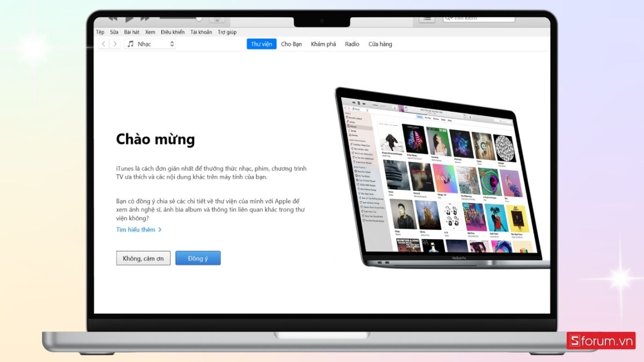The image size is (644, 362).
Task: Click the Chào mừng heading
Action: click(155, 140)
